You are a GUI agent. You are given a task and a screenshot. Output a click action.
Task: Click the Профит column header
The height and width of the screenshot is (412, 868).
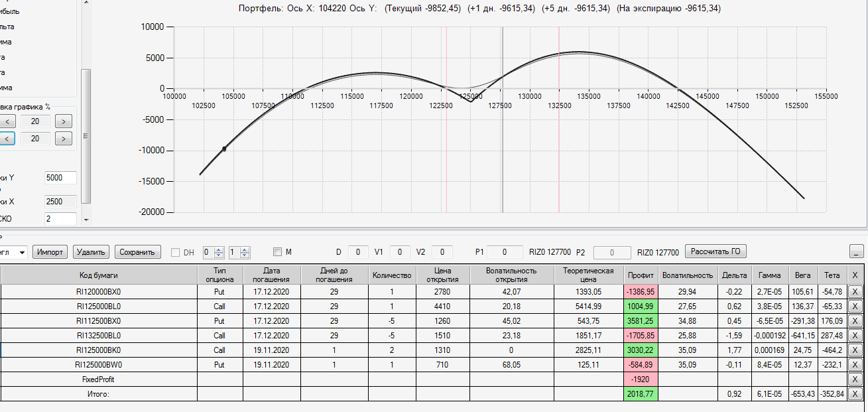[x=641, y=275]
